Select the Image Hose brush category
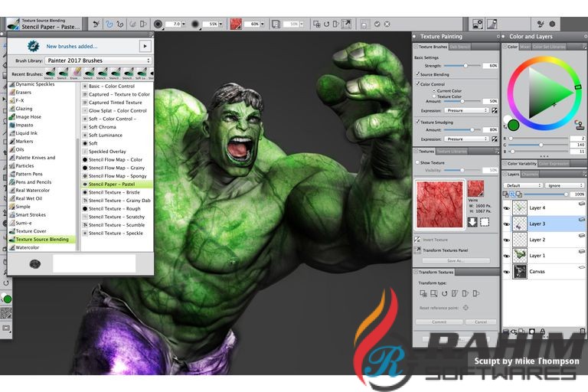This screenshot has height=392, width=588. [29, 117]
